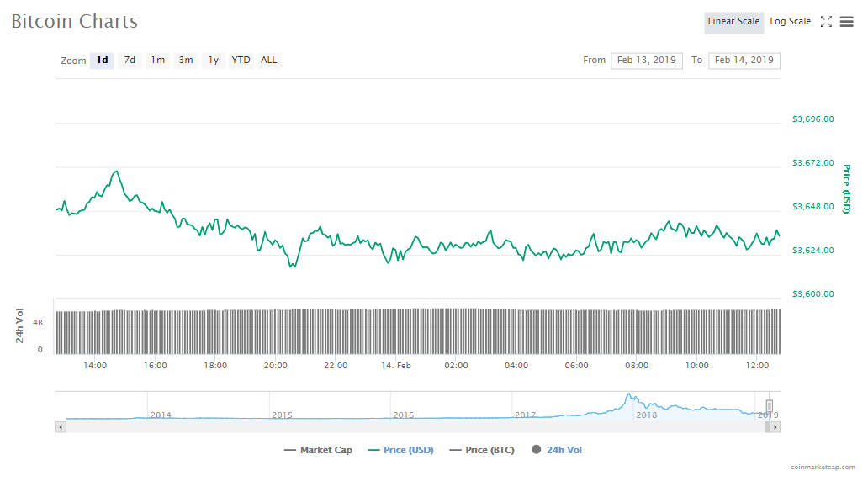The image size is (868, 481).
Task: Click the navigator scrollbar left arrow
Action: tap(60, 427)
